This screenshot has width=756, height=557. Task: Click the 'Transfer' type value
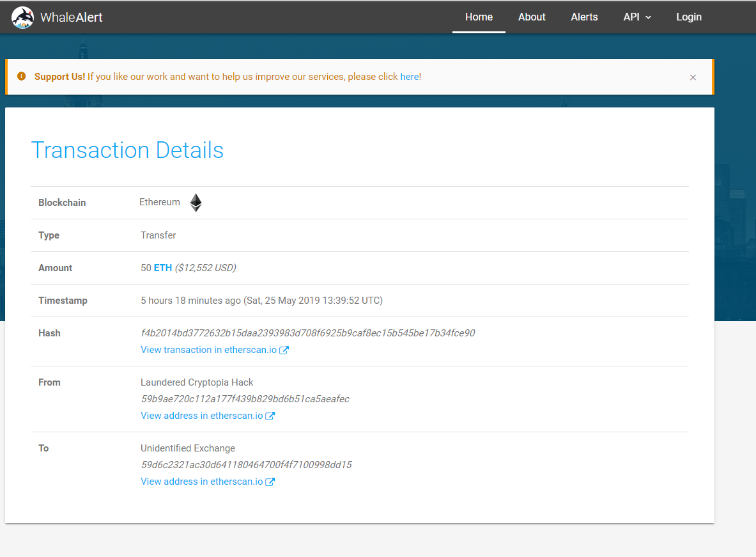coord(158,235)
